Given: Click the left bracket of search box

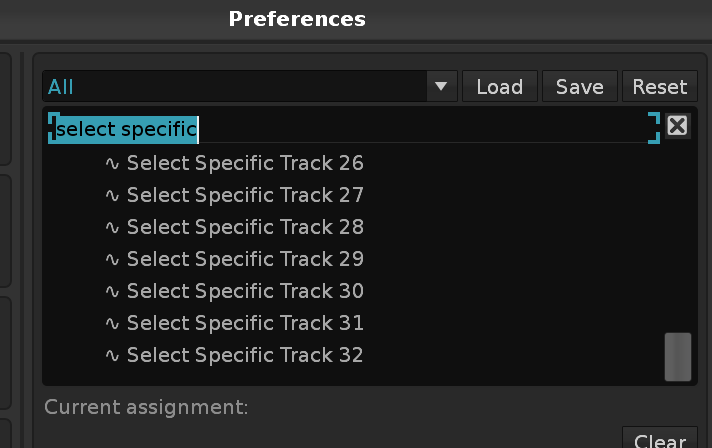Looking at the screenshot, I should (52, 128).
